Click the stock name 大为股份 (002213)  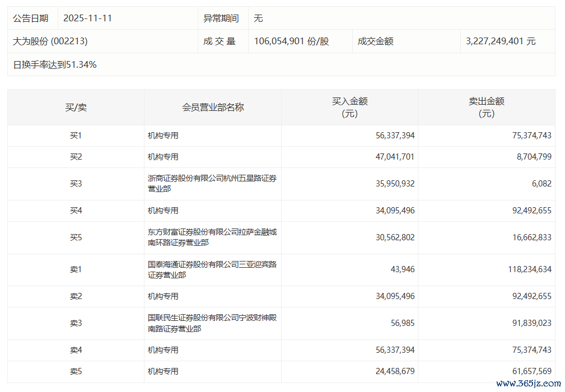click(x=50, y=41)
